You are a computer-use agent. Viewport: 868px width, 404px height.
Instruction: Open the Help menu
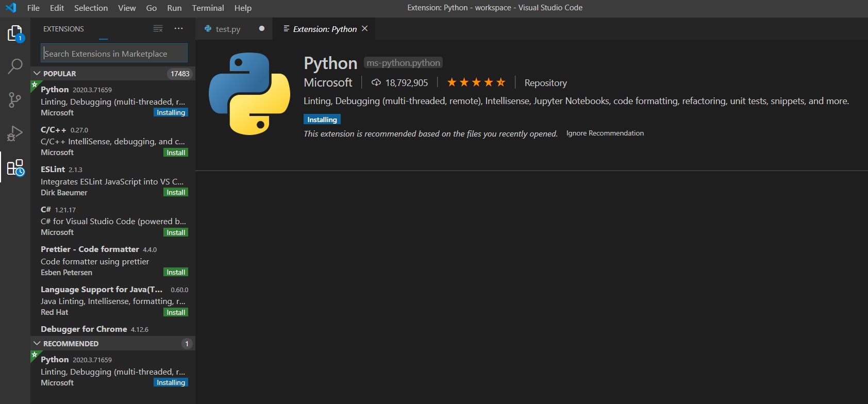(x=243, y=8)
